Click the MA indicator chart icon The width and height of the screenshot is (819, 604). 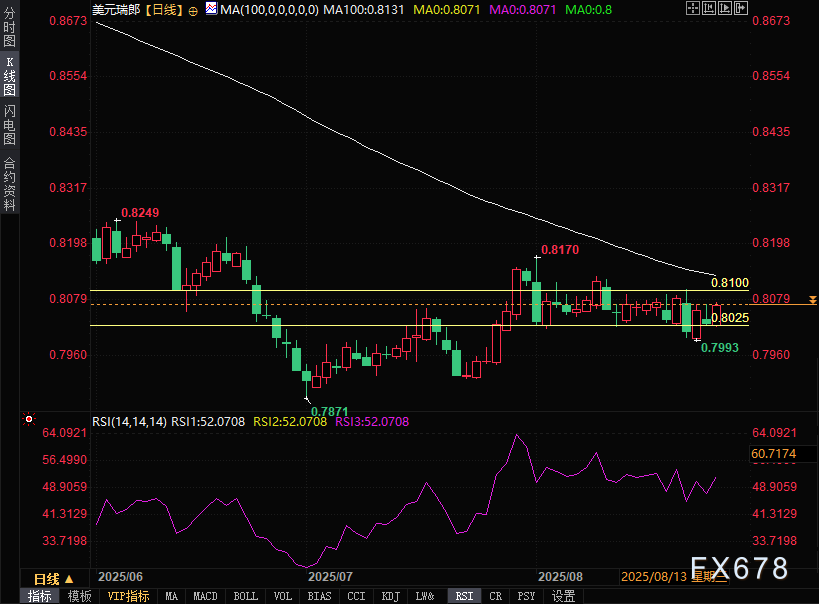click(x=210, y=8)
